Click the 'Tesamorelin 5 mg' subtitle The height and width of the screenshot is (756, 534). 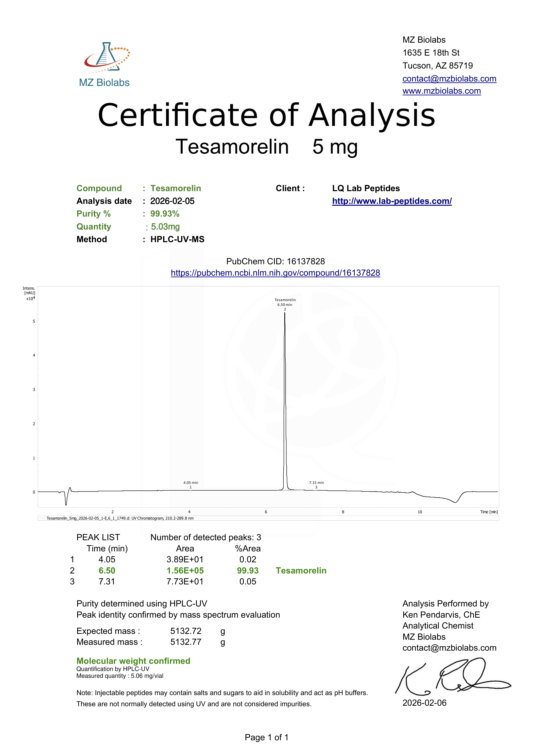tap(267, 146)
